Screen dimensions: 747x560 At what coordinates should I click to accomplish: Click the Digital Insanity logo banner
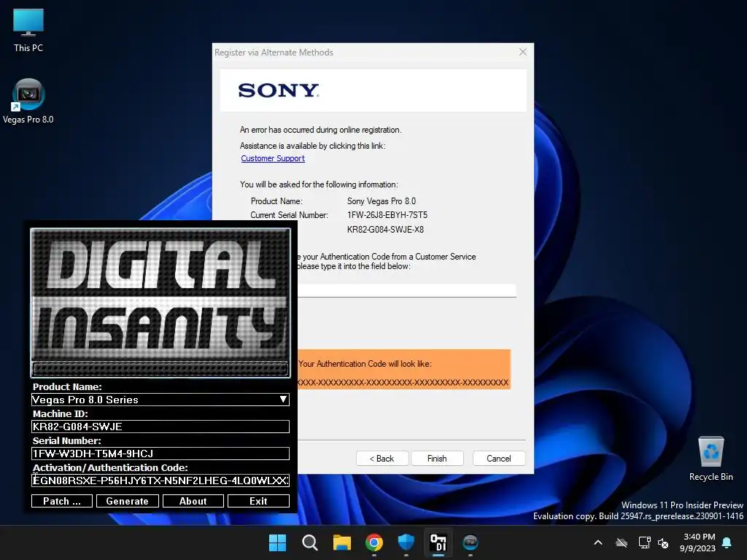pyautogui.click(x=160, y=303)
